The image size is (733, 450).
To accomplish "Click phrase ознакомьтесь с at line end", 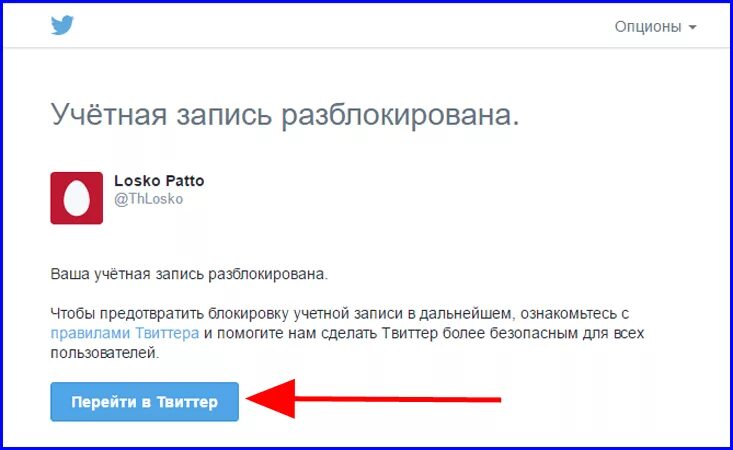I will click(575, 314).
